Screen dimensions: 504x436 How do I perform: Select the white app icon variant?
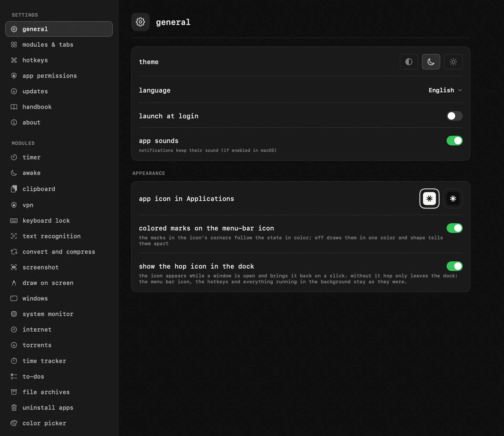(429, 199)
